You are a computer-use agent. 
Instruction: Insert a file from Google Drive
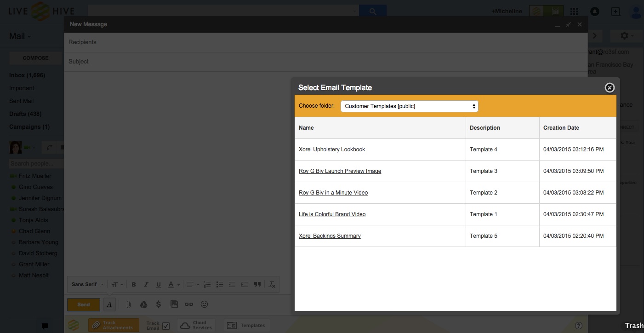[144, 304]
